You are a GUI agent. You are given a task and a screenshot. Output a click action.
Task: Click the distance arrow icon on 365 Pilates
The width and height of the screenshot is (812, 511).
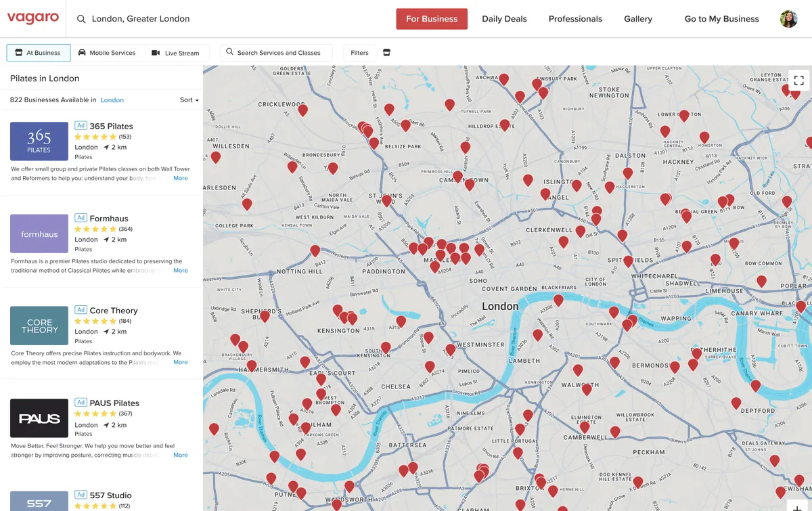click(x=106, y=147)
